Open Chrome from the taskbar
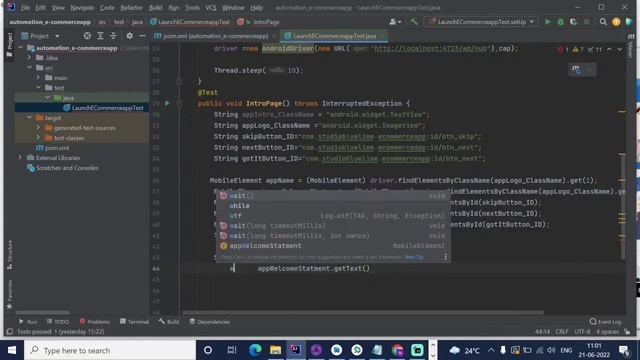The width and height of the screenshot is (640, 360). [398, 350]
